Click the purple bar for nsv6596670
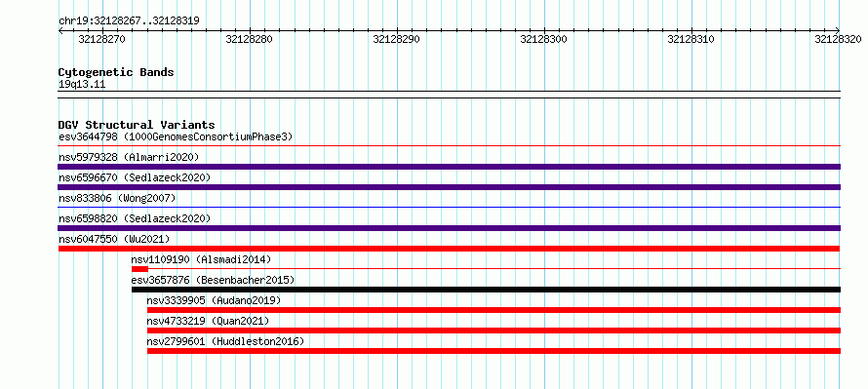868x389 pixels. 450,187
